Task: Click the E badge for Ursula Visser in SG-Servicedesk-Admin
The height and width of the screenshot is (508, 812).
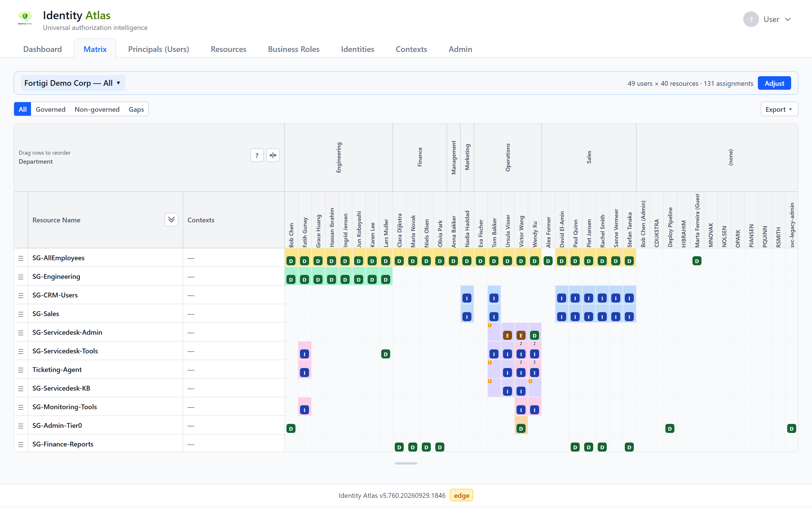Action: (x=507, y=335)
